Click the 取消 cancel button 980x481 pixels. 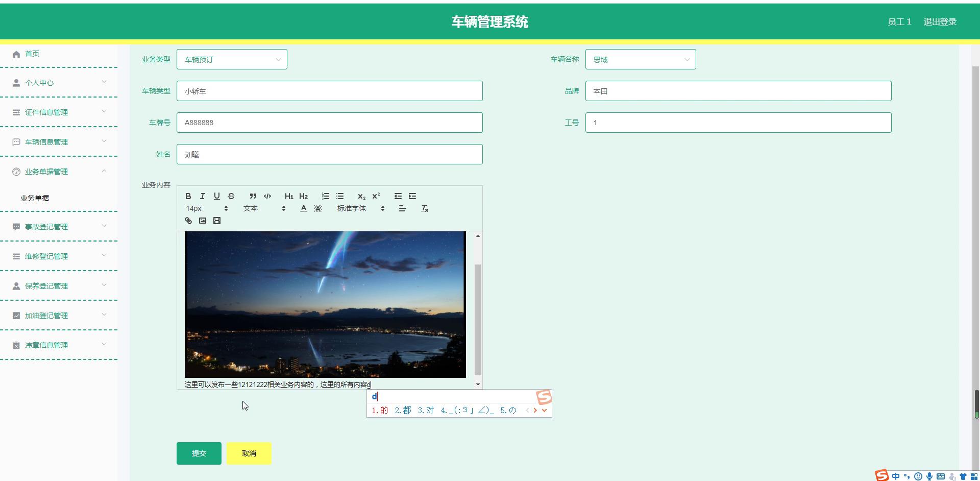(x=249, y=453)
